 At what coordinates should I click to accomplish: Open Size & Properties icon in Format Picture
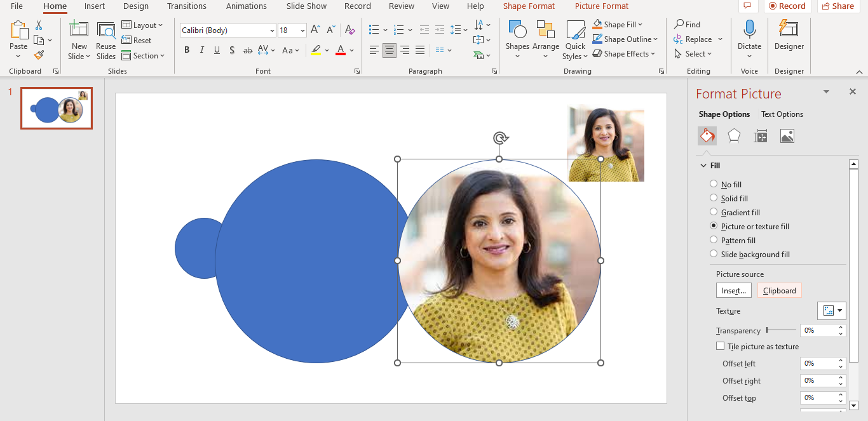[761, 136]
